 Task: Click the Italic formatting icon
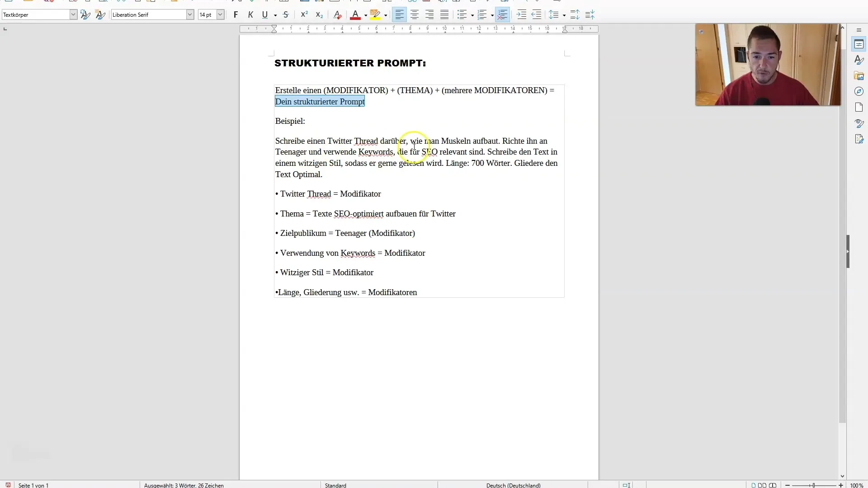(x=250, y=14)
